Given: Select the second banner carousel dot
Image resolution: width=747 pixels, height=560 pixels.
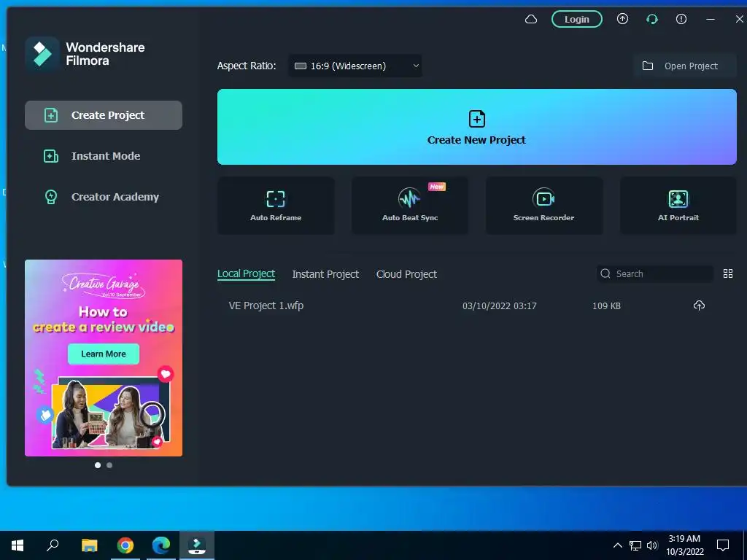Looking at the screenshot, I should pyautogui.click(x=109, y=465).
